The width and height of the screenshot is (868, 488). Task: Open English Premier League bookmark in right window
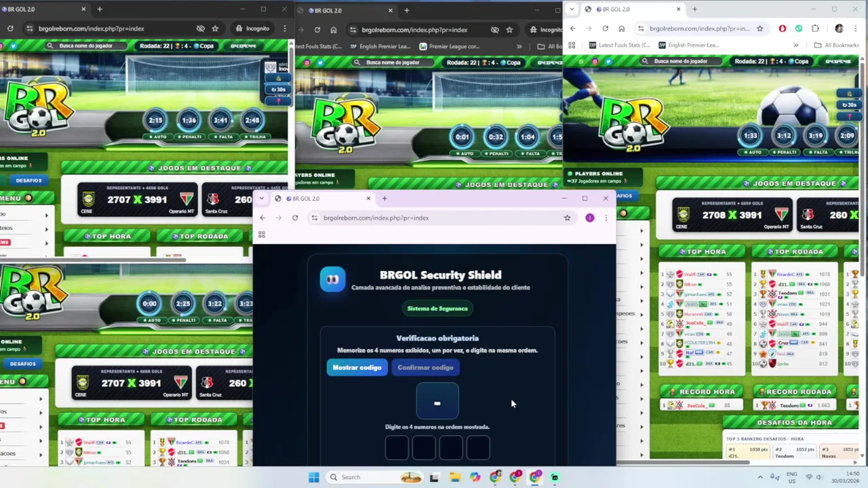pyautogui.click(x=688, y=45)
